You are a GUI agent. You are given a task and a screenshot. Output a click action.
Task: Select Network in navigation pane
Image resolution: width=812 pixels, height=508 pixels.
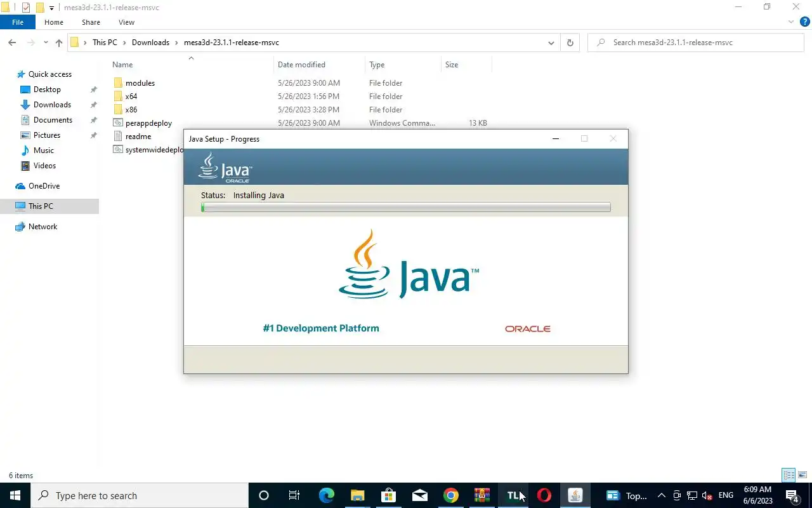43,227
